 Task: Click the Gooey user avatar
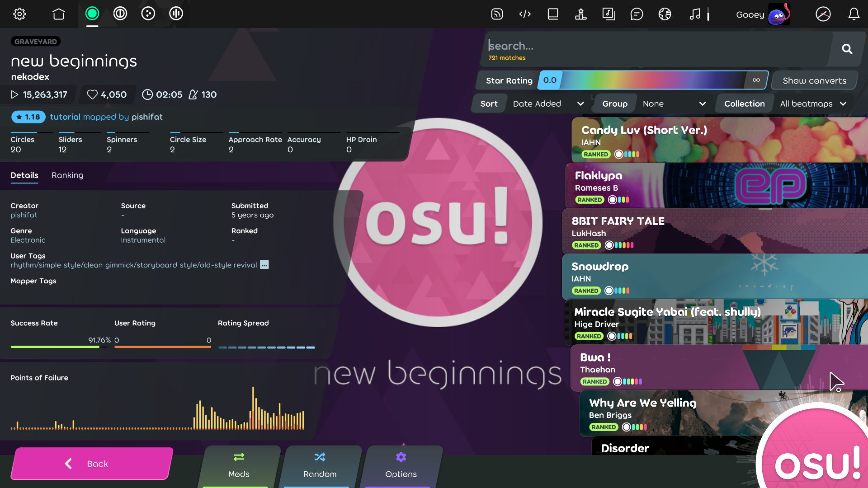779,14
